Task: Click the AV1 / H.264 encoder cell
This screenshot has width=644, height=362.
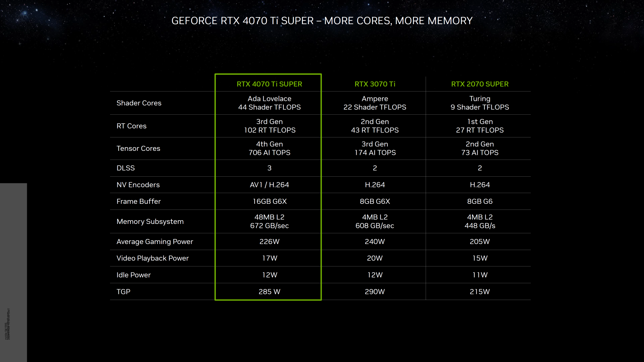Action: 269,185
